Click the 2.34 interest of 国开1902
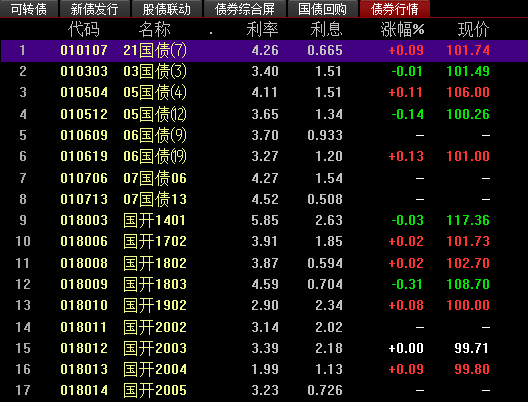This screenshot has width=528, height=402. coord(329,305)
